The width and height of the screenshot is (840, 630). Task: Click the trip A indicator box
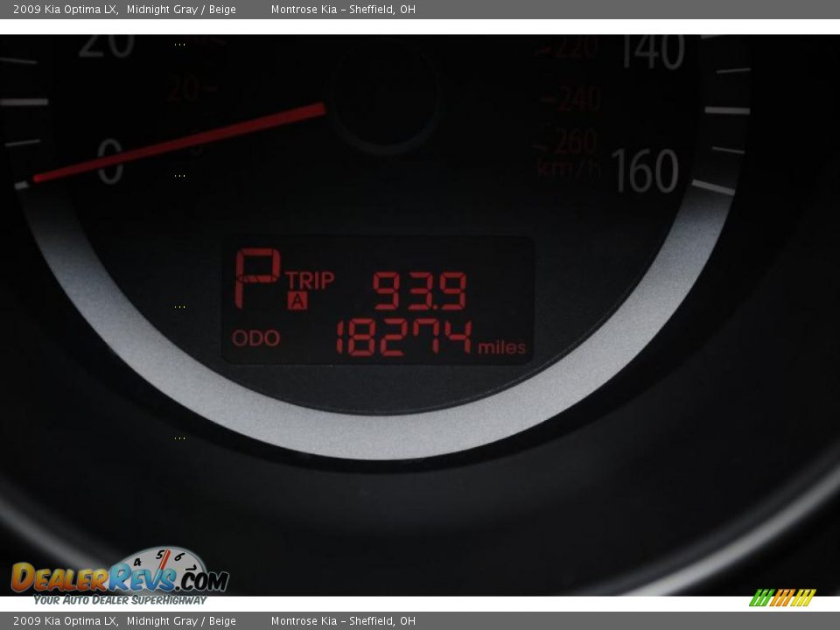(x=297, y=300)
